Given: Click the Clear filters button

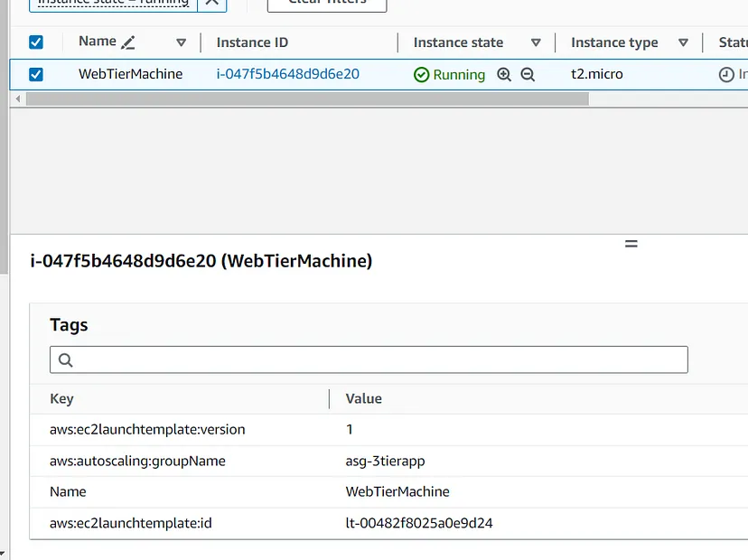Looking at the screenshot, I should [327, 3].
